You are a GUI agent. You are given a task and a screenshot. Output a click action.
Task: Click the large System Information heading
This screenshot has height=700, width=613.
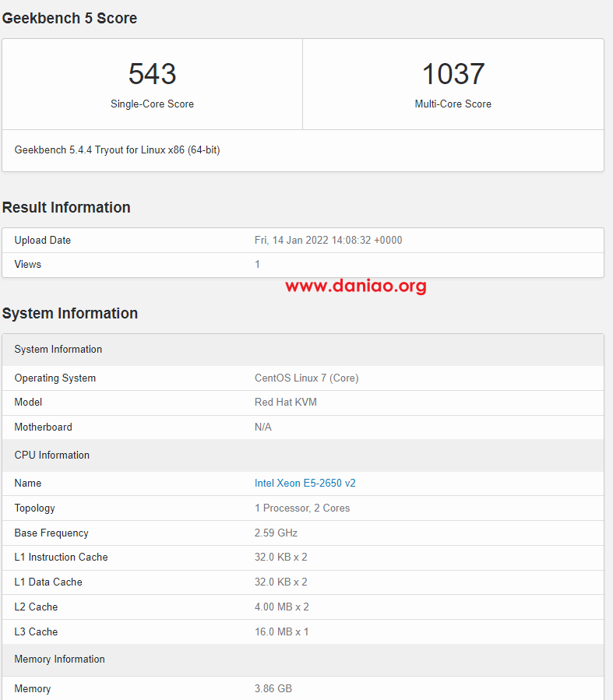70,313
